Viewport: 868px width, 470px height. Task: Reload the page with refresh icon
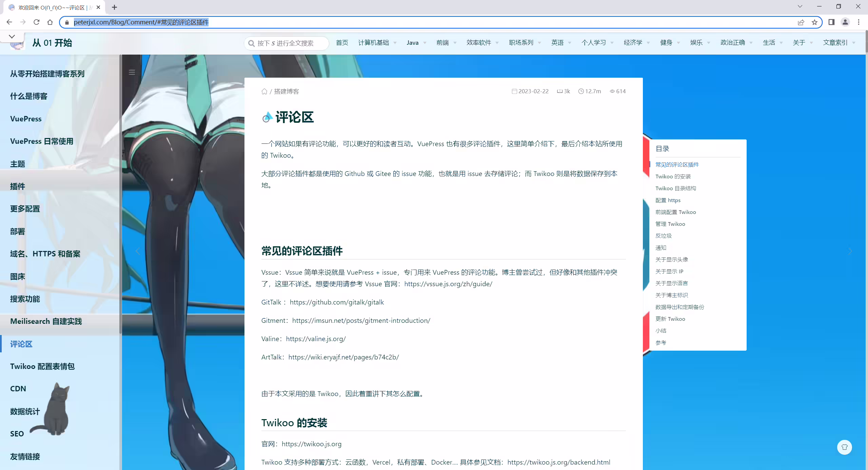click(36, 22)
